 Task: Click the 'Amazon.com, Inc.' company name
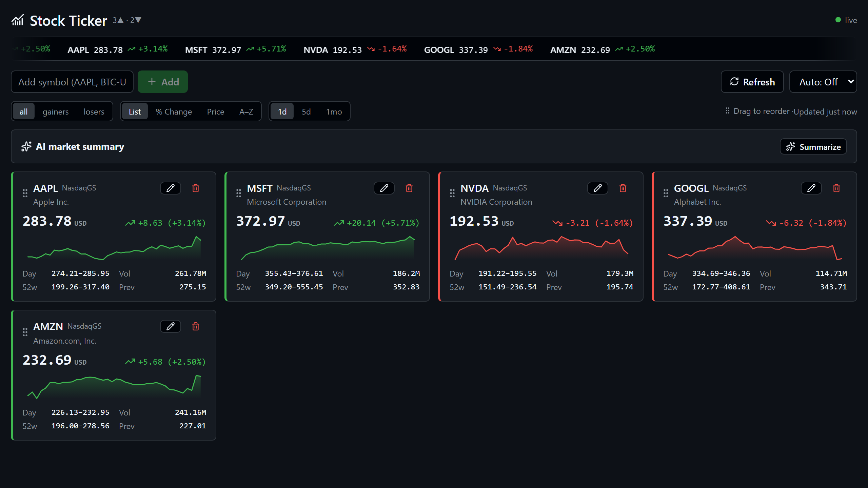[x=65, y=341]
